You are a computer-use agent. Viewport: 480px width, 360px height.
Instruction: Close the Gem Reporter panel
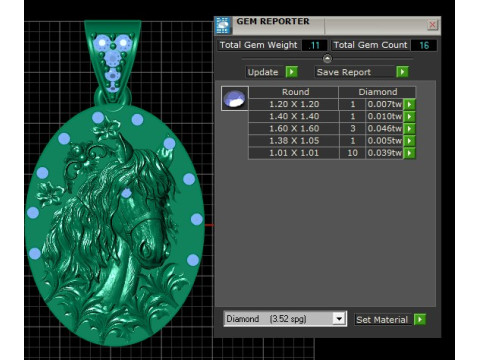coord(432,25)
